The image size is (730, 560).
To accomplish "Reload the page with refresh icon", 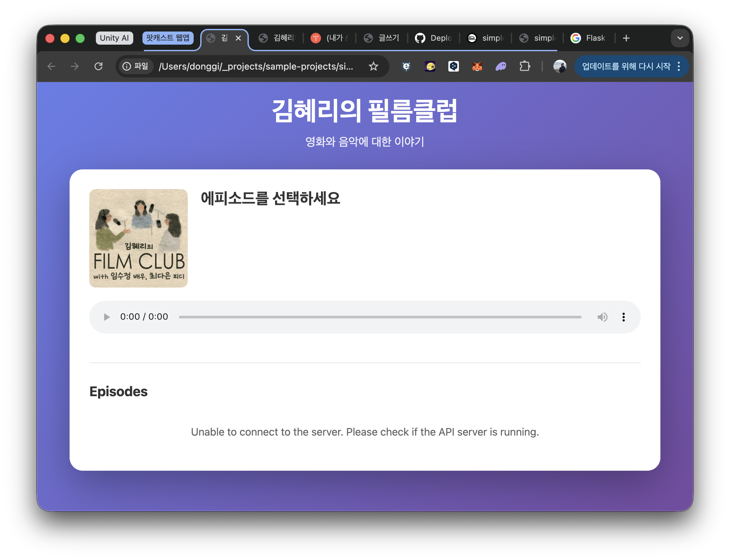I will coord(98,66).
